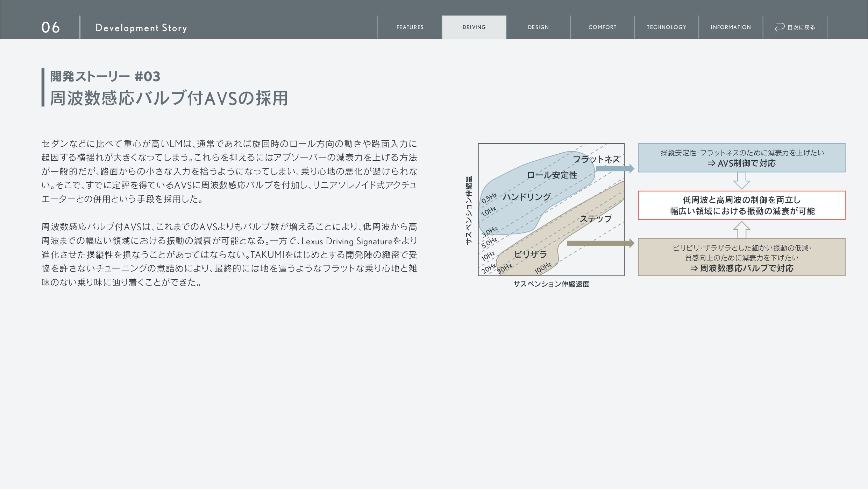Navigate to the INFORMATION tab
This screenshot has width=868, height=489.
[731, 27]
